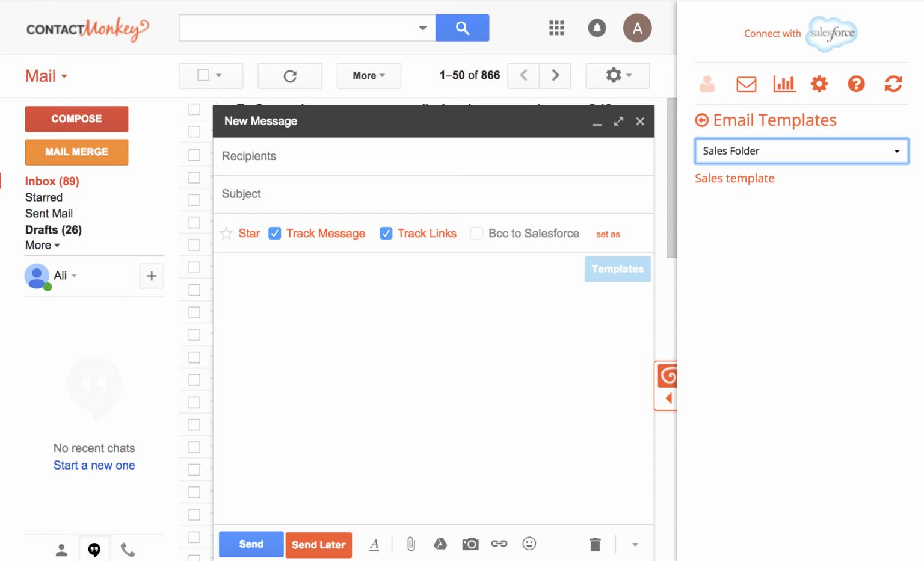This screenshot has height=561, width=924.
Task: Click the blue Send button
Action: coord(251,544)
